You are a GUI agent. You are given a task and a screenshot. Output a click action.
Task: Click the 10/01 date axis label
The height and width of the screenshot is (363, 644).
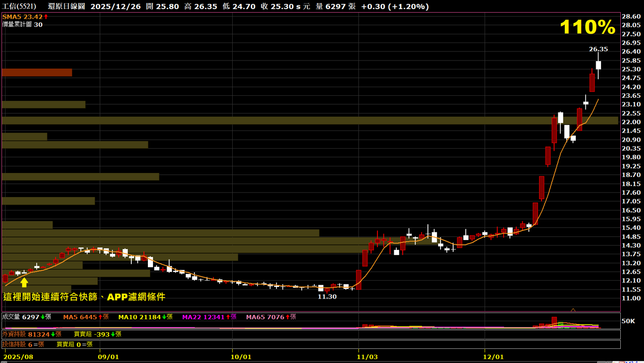(242, 356)
